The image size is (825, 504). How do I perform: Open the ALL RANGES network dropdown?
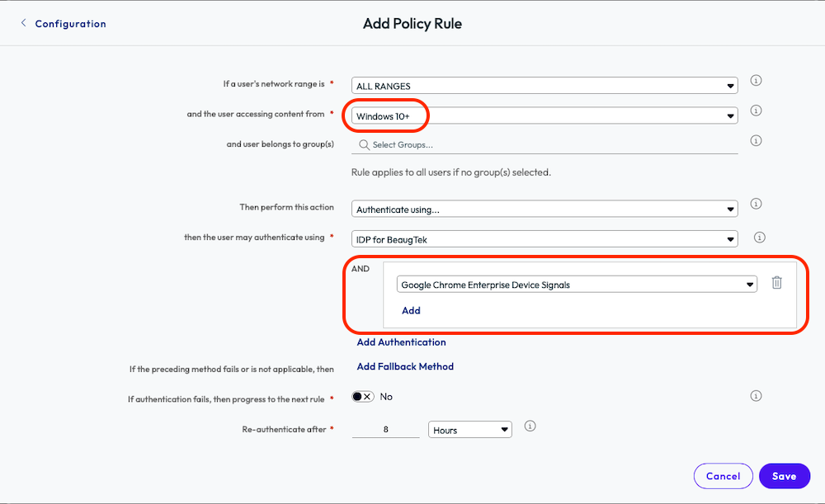click(x=544, y=86)
